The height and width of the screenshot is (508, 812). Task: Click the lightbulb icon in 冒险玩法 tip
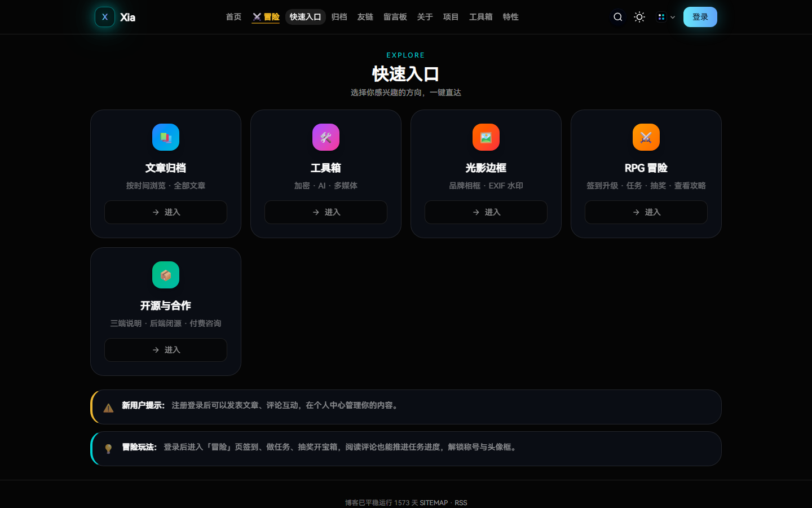(x=108, y=449)
